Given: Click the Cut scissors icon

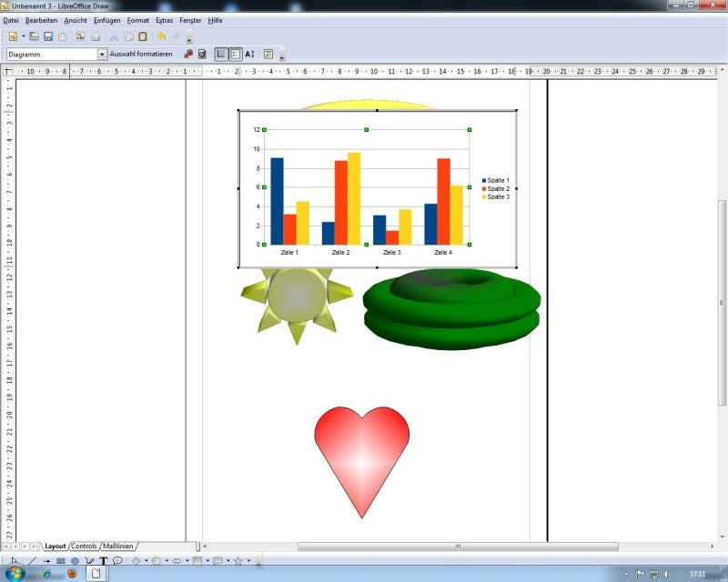Looking at the screenshot, I should (x=115, y=36).
